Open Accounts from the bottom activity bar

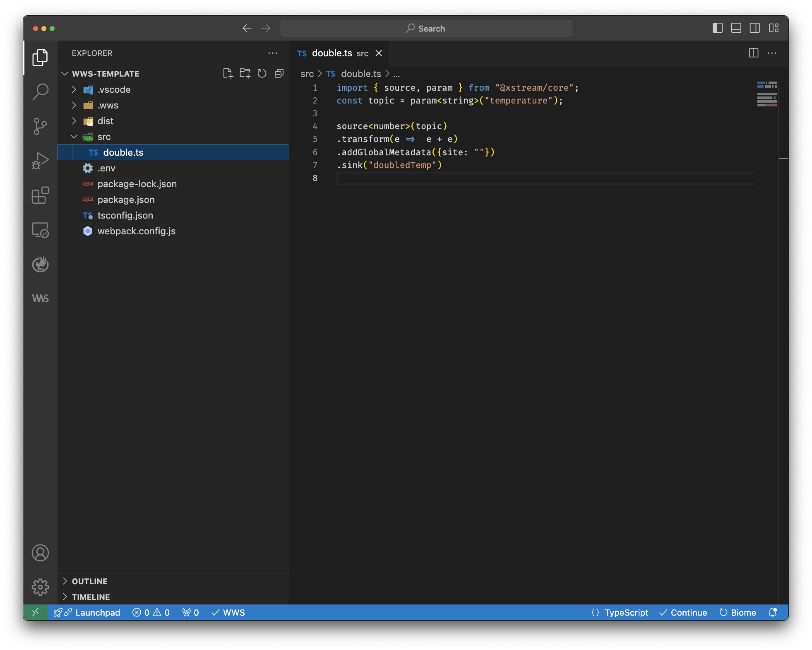pyautogui.click(x=40, y=553)
